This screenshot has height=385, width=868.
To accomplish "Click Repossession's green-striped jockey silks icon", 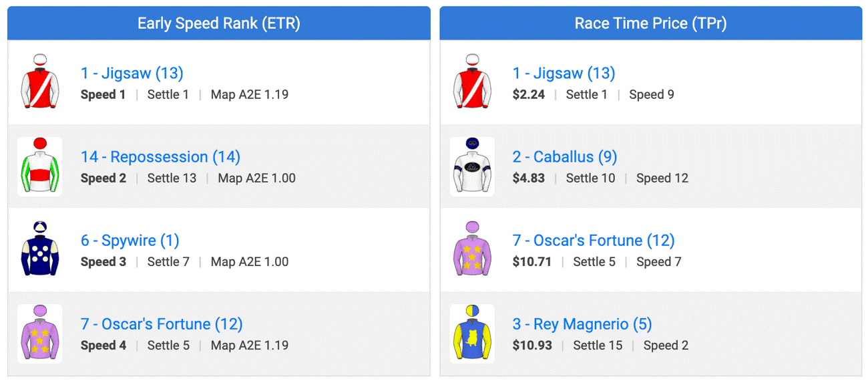I will [x=40, y=166].
